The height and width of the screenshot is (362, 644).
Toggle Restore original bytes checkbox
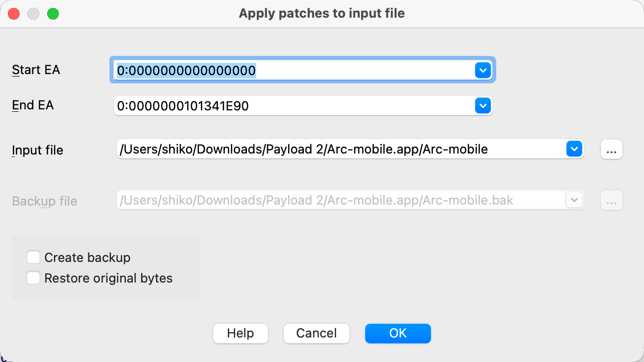pos(33,278)
